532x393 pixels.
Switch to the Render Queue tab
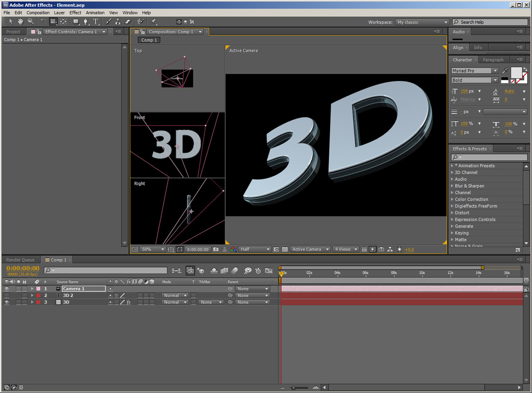pos(20,260)
